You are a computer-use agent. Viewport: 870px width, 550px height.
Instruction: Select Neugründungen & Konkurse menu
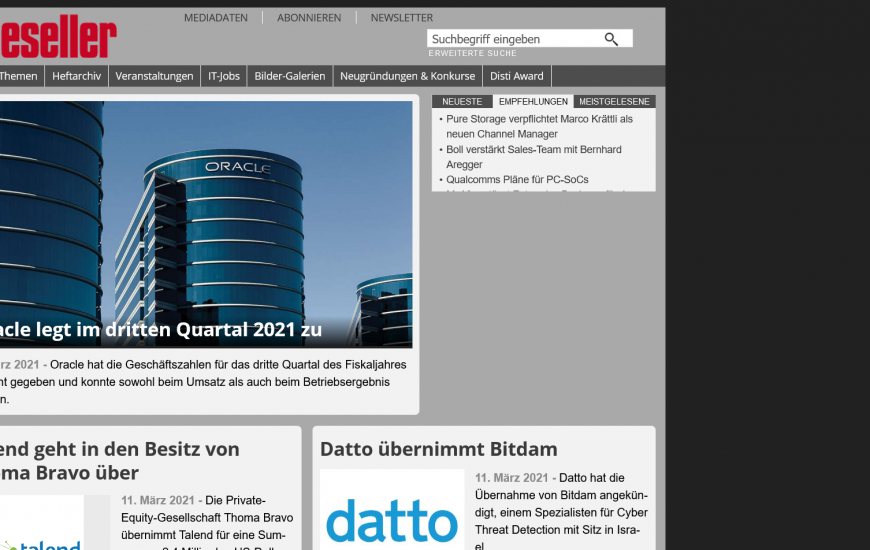tap(407, 76)
